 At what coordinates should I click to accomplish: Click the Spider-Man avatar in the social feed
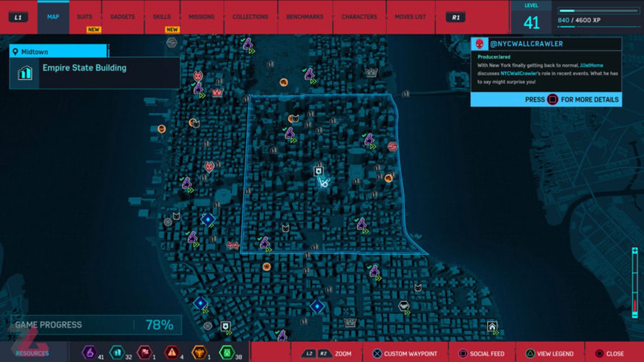[x=480, y=44]
